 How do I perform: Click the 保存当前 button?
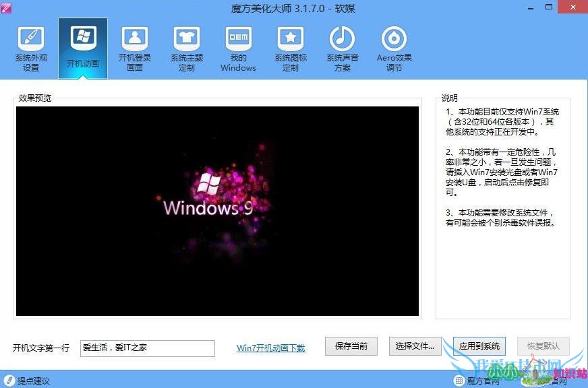pyautogui.click(x=351, y=346)
